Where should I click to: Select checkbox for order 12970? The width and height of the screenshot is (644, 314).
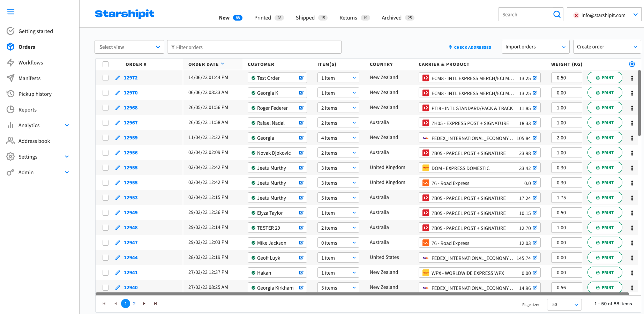(x=106, y=93)
